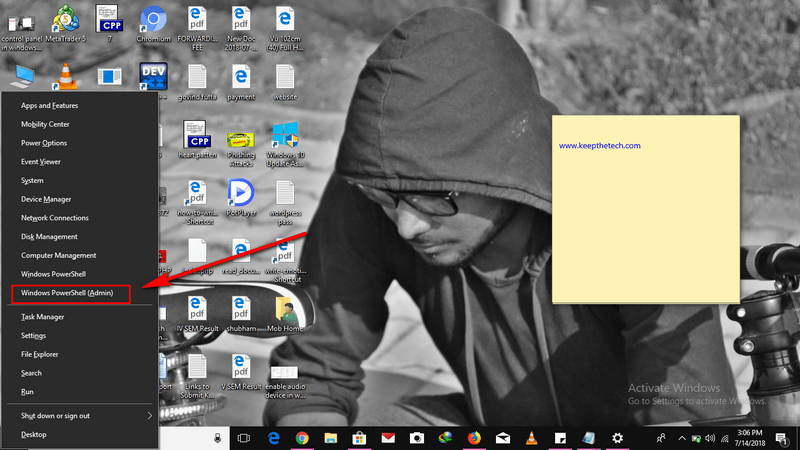Open Microsoft Store from the taskbar

point(359,438)
